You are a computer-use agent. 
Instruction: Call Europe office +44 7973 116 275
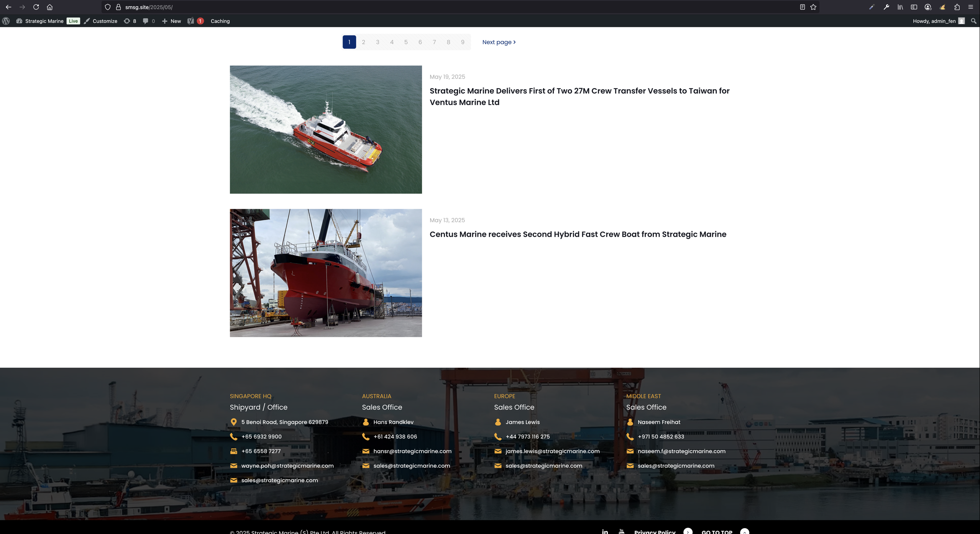[527, 437]
